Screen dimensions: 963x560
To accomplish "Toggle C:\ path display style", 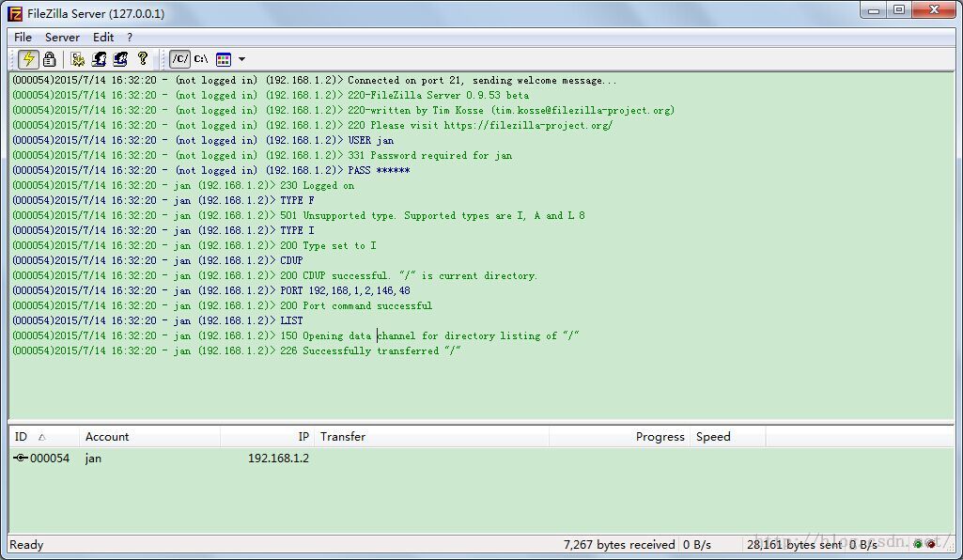I will click(x=201, y=59).
